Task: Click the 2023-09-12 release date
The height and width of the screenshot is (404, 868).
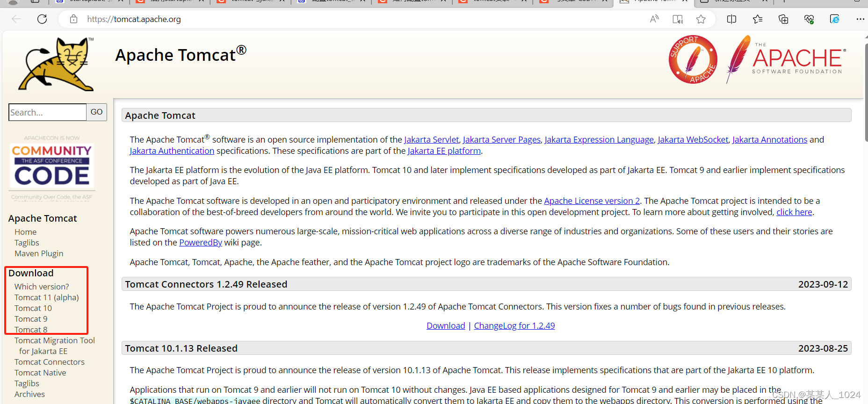Action: pos(823,284)
